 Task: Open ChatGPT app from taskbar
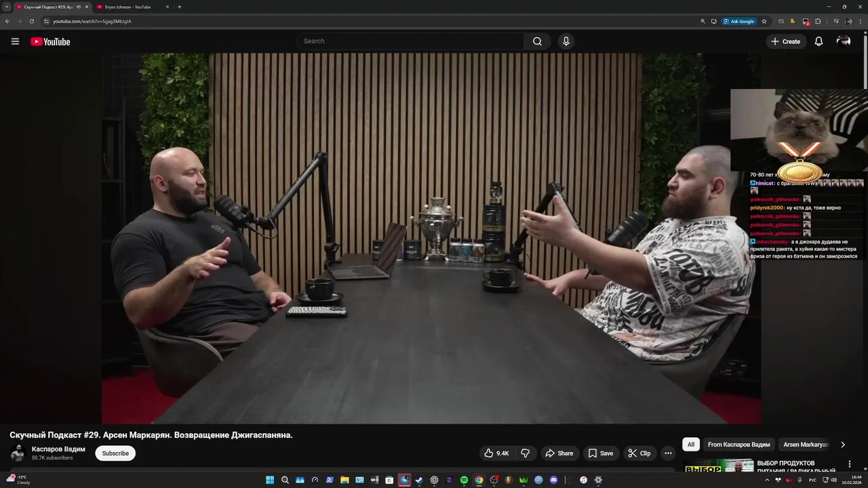[434, 480]
